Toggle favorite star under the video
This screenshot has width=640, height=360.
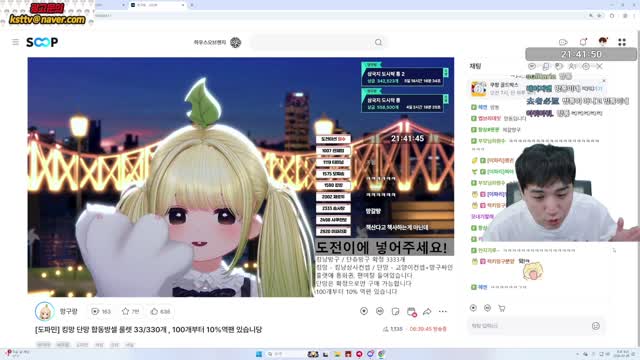pos(126,311)
